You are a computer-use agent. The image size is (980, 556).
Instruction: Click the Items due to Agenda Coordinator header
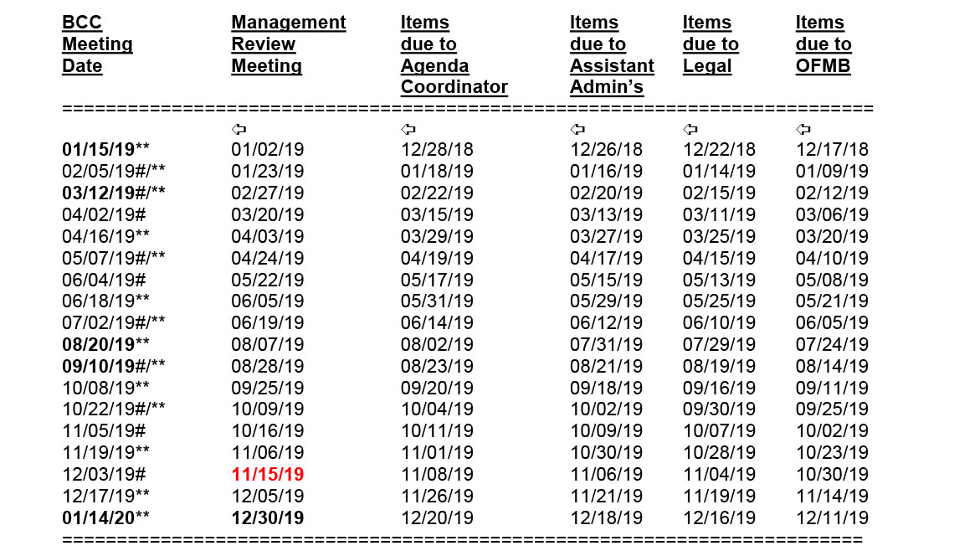coord(454,55)
